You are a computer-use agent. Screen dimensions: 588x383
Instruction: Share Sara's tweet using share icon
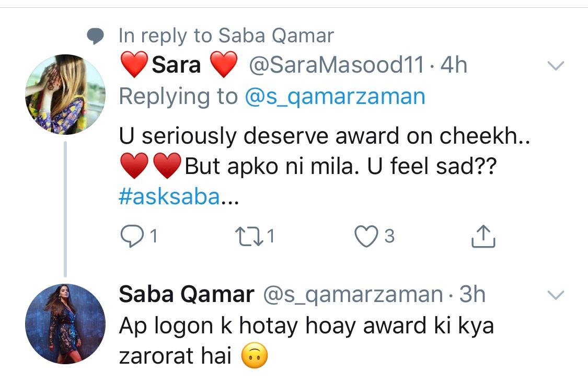point(483,236)
